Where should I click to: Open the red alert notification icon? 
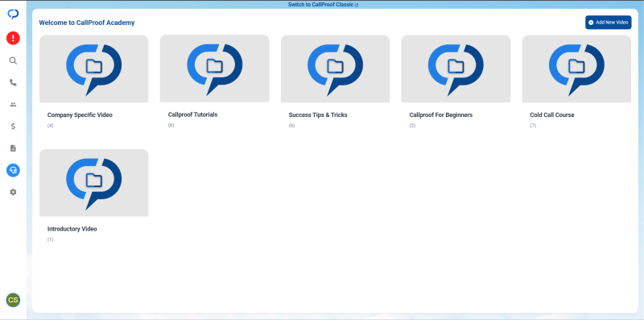click(x=13, y=38)
